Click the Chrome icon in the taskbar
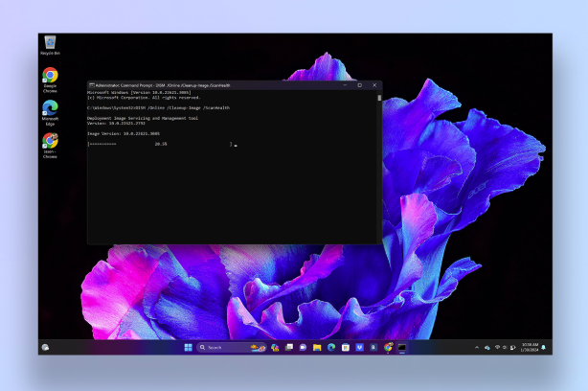Viewport: 588px width, 391px height. coord(388,347)
